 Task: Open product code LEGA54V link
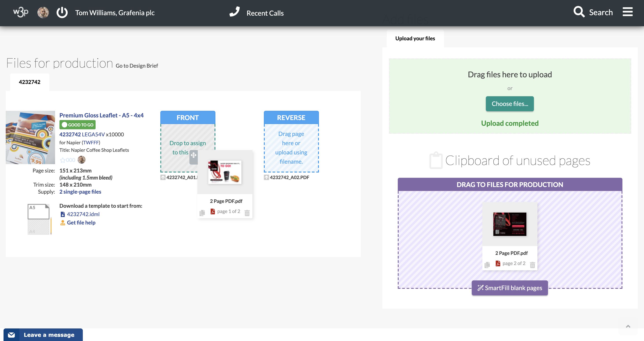pos(93,135)
